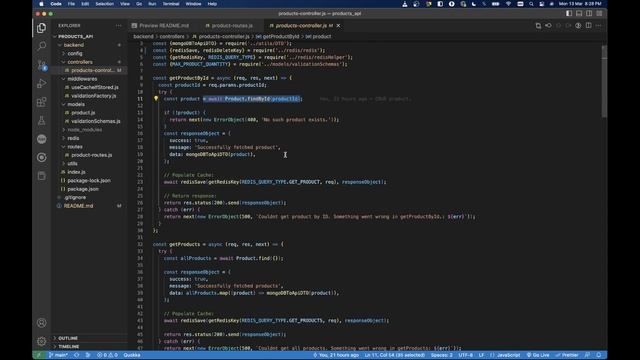
Task: Click problems errors and warnings counter
Action: coord(107,355)
